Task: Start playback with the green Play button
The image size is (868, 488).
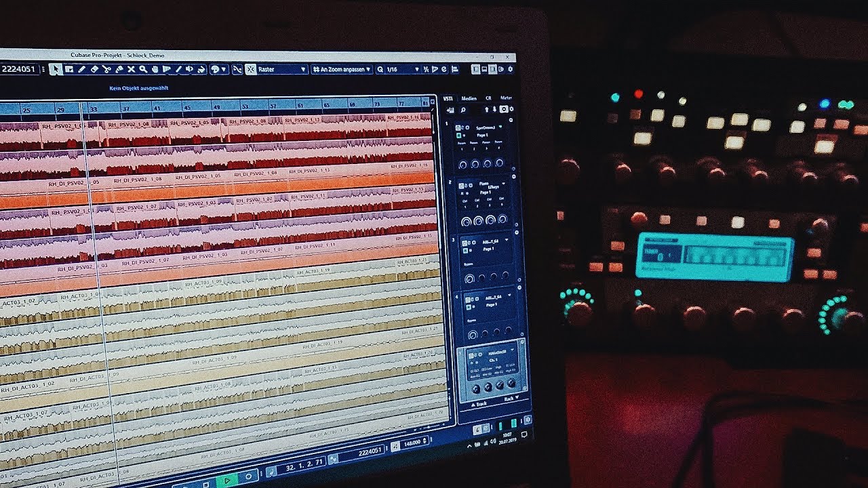Action: (x=227, y=481)
